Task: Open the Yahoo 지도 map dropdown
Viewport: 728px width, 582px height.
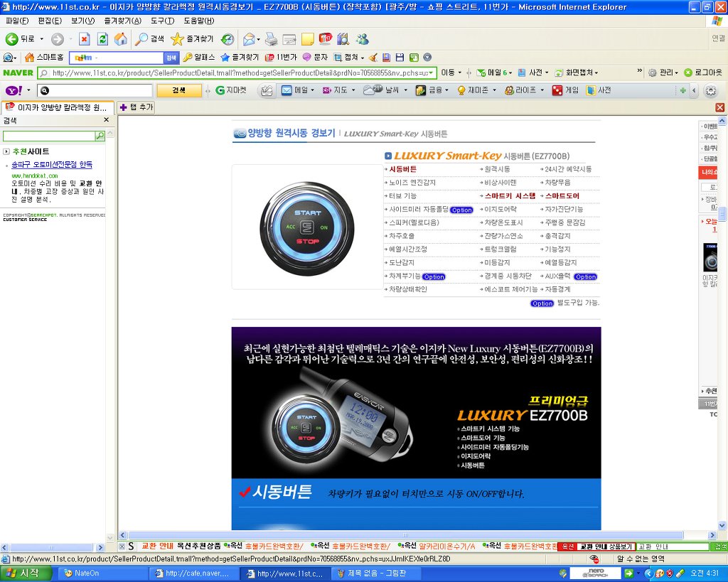Action: [353, 90]
